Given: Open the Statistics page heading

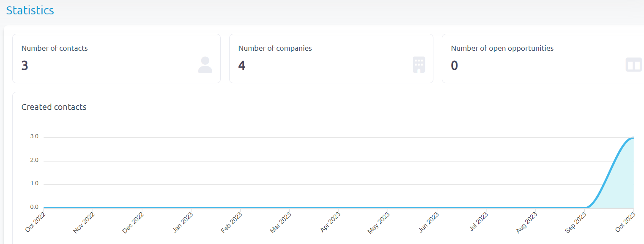Looking at the screenshot, I should (30, 10).
